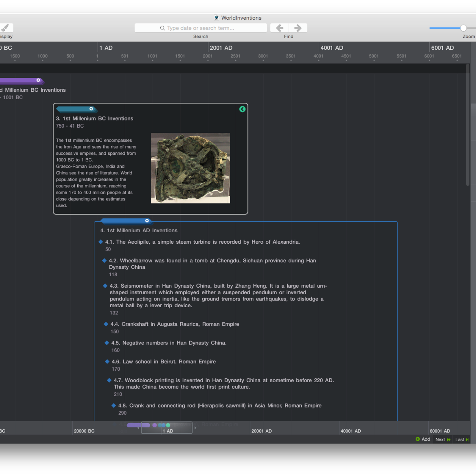Viewport: 476px width, 476px height.
Task: Expand the purple 2nd Millenium BC span
Action: tap(38, 80)
